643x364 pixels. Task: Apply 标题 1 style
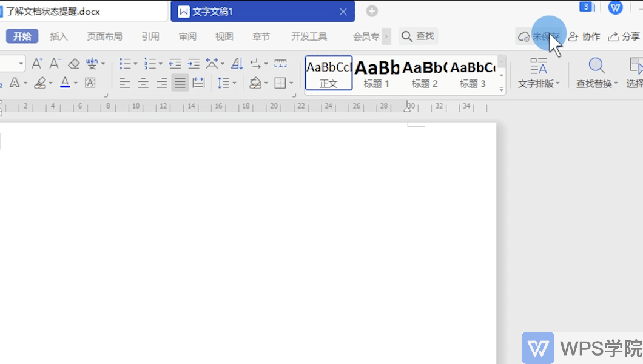point(377,73)
